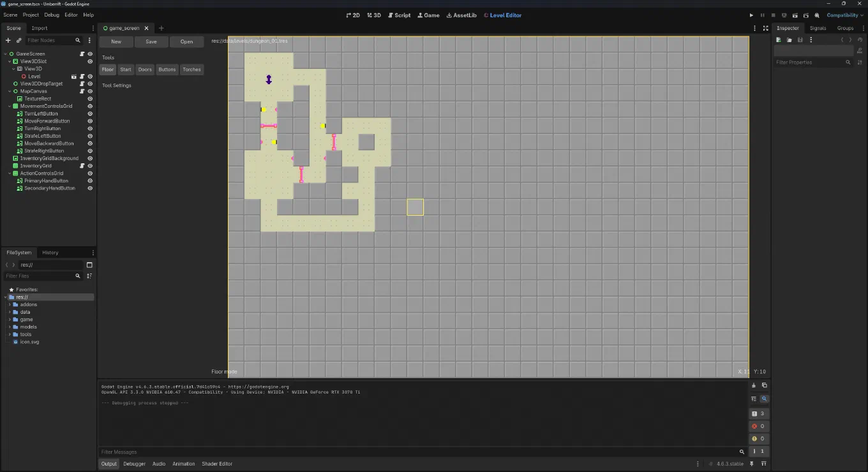Viewport: 868px width, 472px height.
Task: Hide the MapCanvas node
Action: (90, 91)
